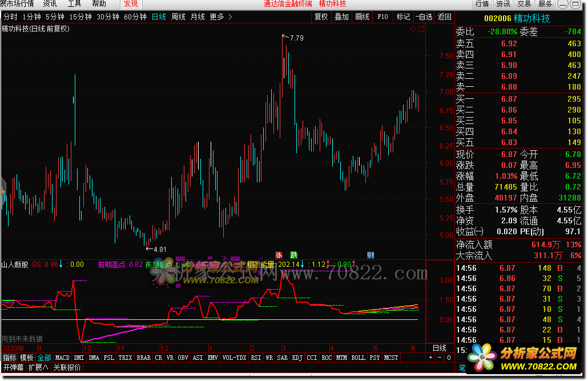The width and height of the screenshot is (588, 381).
Task: Click the 返回 back button
Action: 444,17
